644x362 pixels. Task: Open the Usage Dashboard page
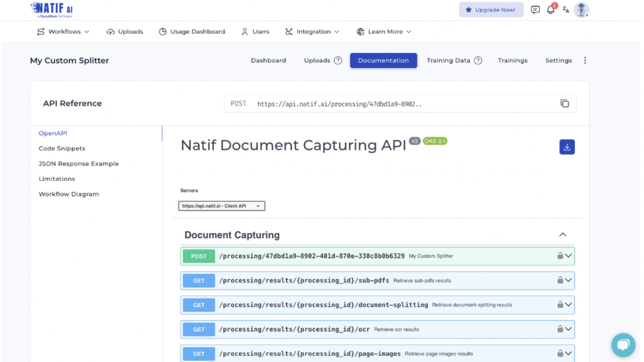192,32
